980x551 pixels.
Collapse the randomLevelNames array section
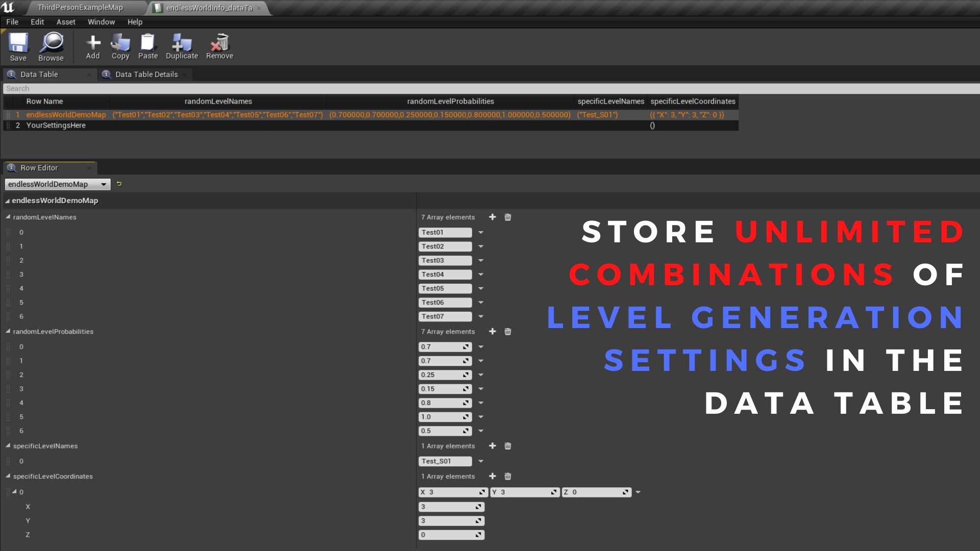8,217
